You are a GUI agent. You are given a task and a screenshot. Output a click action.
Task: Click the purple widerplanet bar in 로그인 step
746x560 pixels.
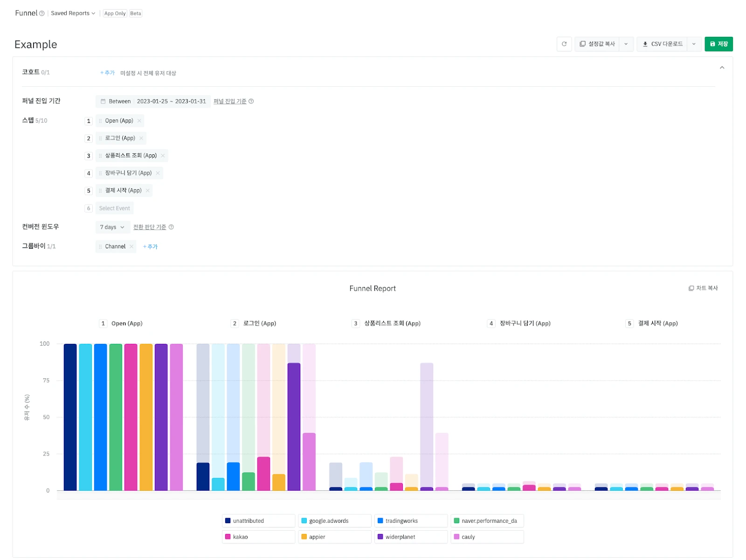[x=294, y=426]
